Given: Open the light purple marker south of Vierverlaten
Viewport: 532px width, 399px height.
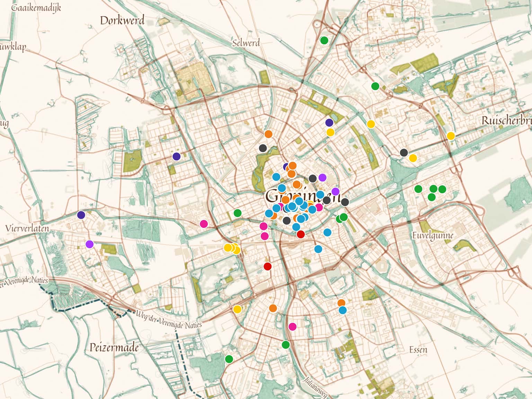Looking at the screenshot, I should point(89,244).
